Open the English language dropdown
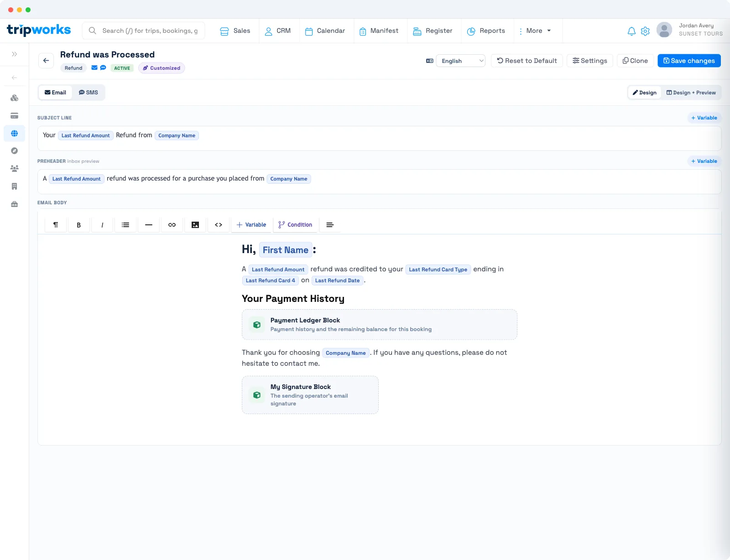 click(x=461, y=61)
